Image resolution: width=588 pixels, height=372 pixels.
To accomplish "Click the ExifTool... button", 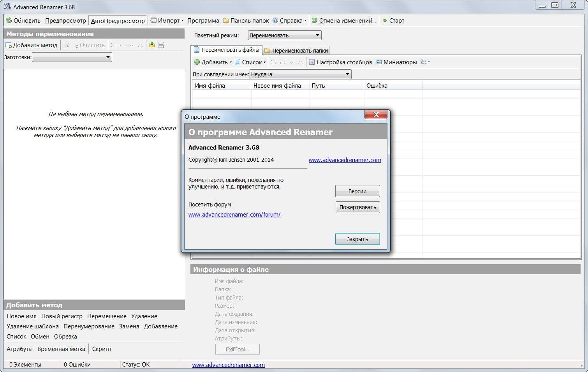I will click(238, 349).
